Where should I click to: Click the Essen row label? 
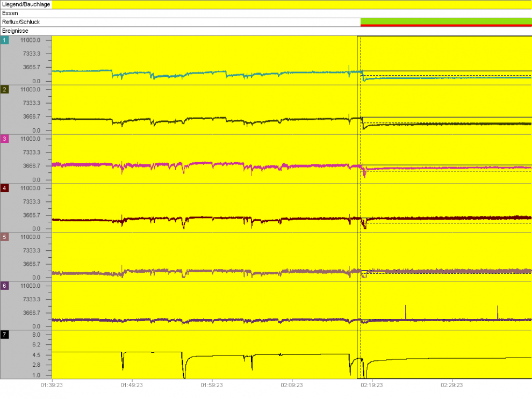pyautogui.click(x=10, y=13)
